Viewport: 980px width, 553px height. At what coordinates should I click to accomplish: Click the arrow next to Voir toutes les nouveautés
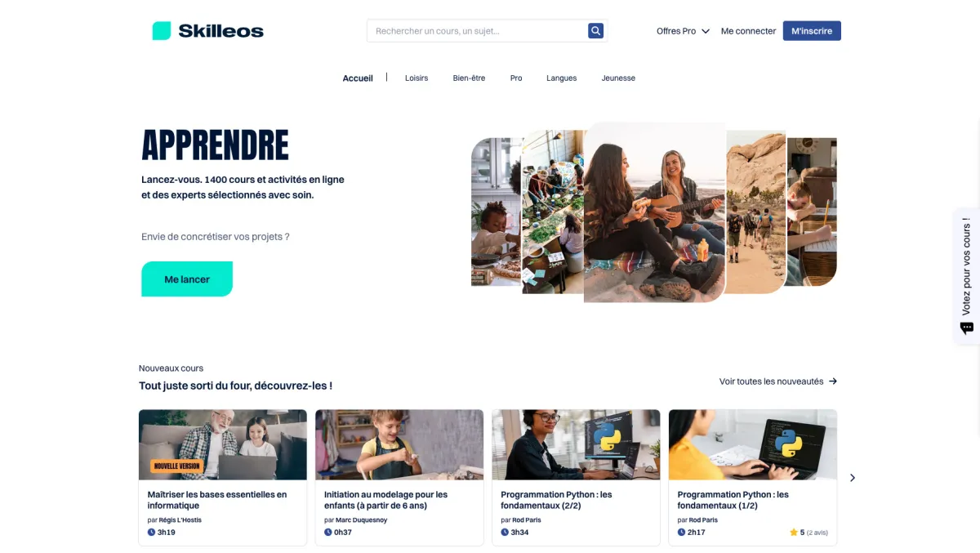click(x=833, y=381)
